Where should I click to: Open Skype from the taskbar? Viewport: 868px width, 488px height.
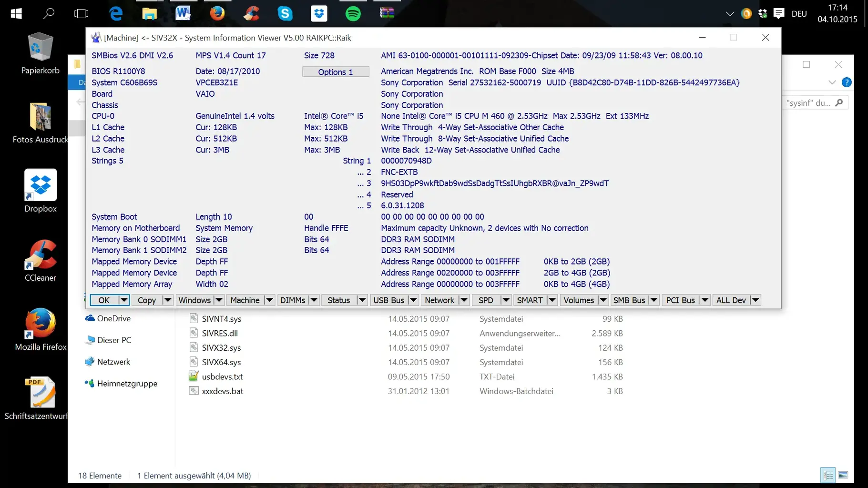(x=285, y=13)
